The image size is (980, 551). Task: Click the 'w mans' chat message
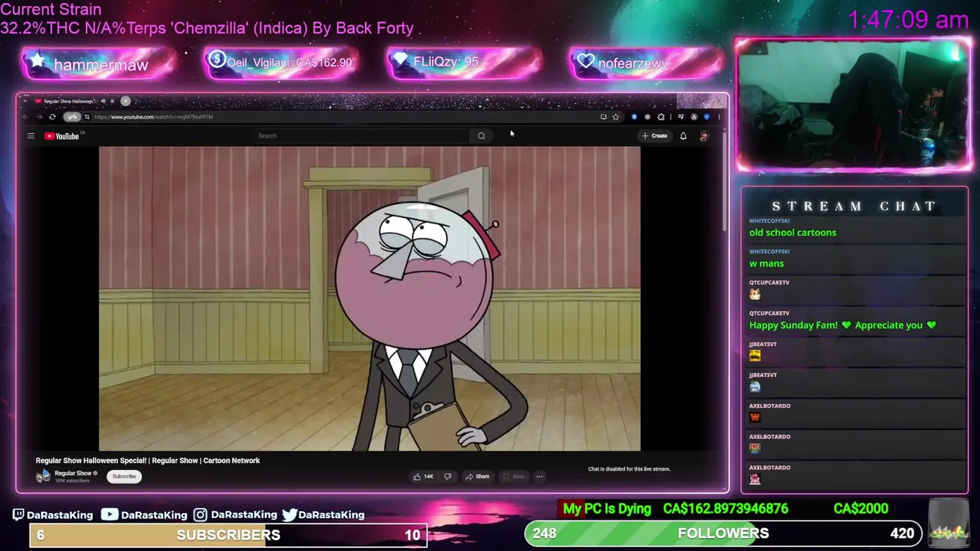(766, 263)
